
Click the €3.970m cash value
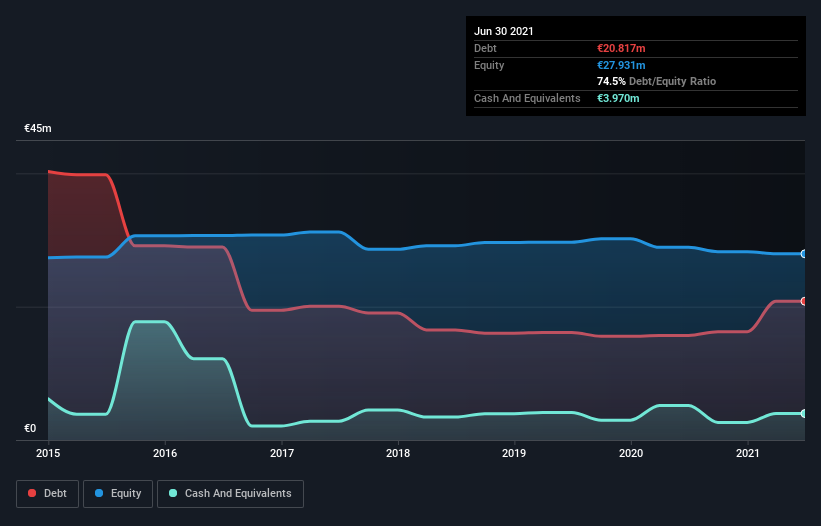pyautogui.click(x=618, y=98)
